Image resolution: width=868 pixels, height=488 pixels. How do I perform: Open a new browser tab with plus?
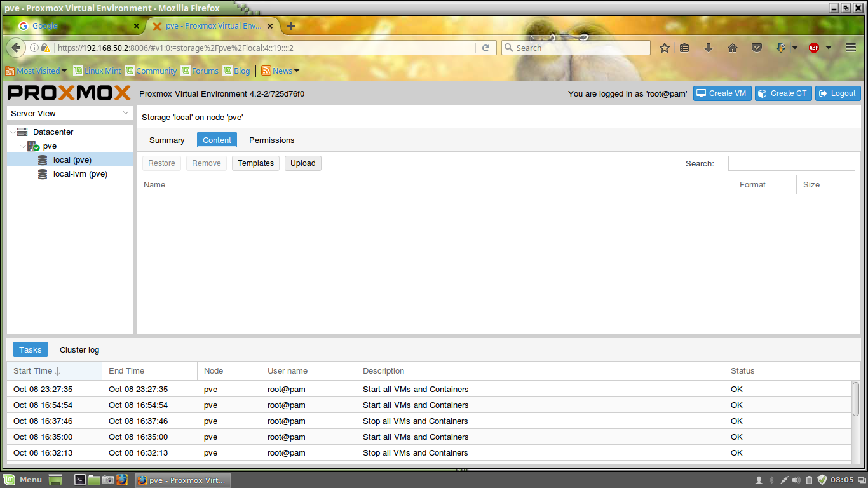coord(291,26)
